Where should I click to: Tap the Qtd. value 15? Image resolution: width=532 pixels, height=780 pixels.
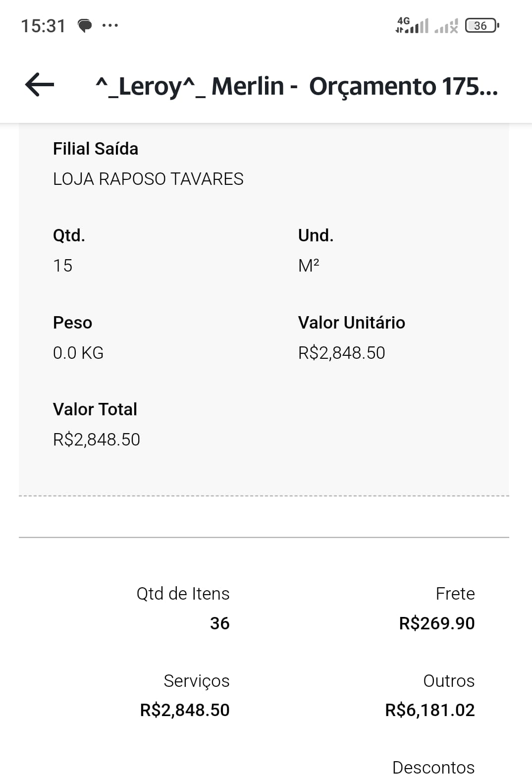(63, 266)
